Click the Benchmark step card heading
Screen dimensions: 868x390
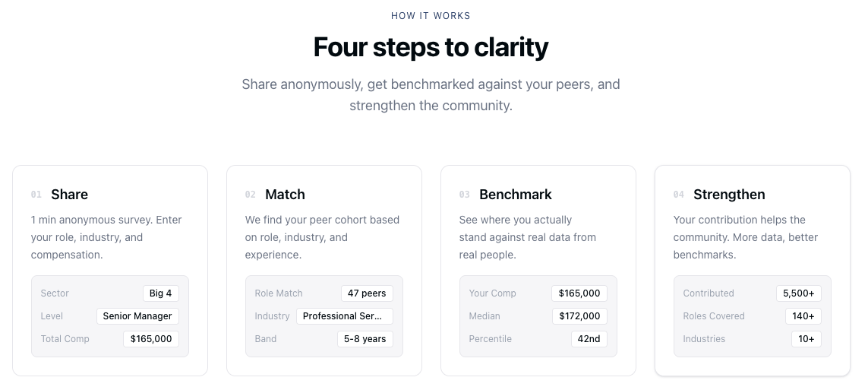coord(516,195)
